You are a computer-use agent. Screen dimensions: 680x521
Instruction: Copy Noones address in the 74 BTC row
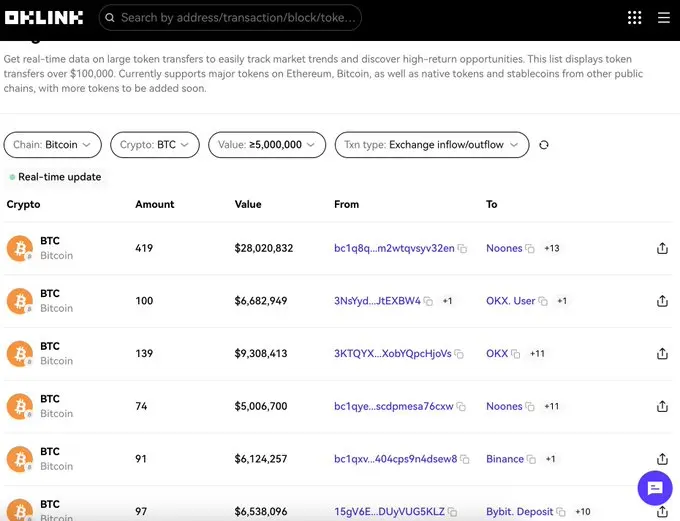(530, 406)
